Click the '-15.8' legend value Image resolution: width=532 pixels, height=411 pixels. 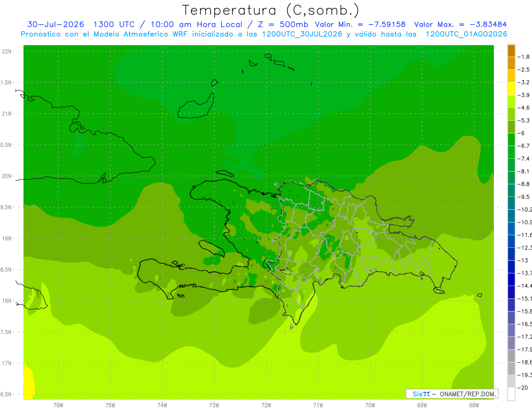click(524, 311)
